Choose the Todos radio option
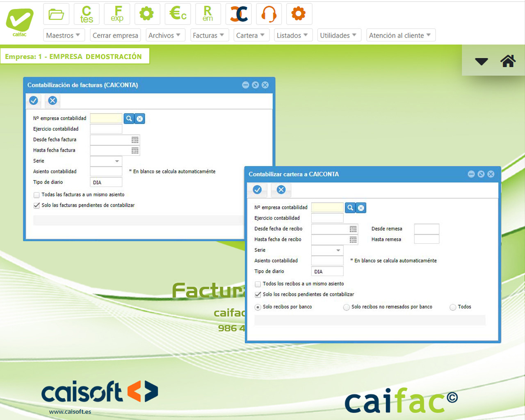Screen dimensions: 525x420 [x=453, y=307]
